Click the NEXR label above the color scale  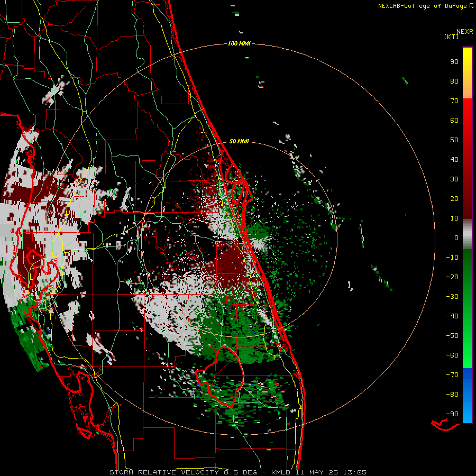pos(464,32)
